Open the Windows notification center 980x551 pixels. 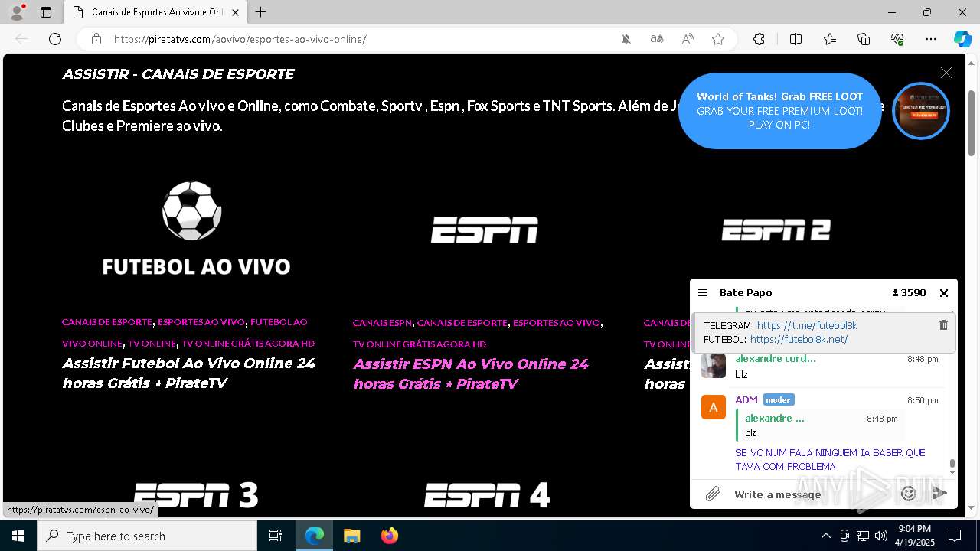point(955,536)
